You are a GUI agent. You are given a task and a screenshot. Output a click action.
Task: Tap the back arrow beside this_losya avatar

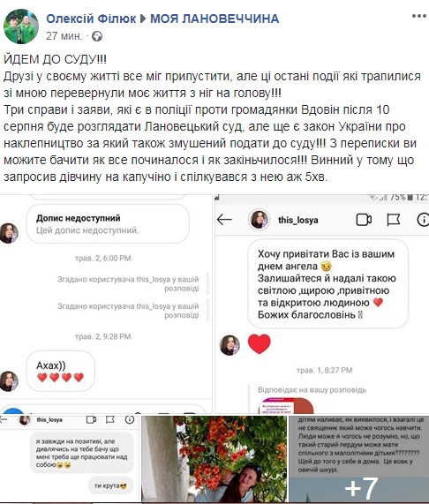pos(224,220)
